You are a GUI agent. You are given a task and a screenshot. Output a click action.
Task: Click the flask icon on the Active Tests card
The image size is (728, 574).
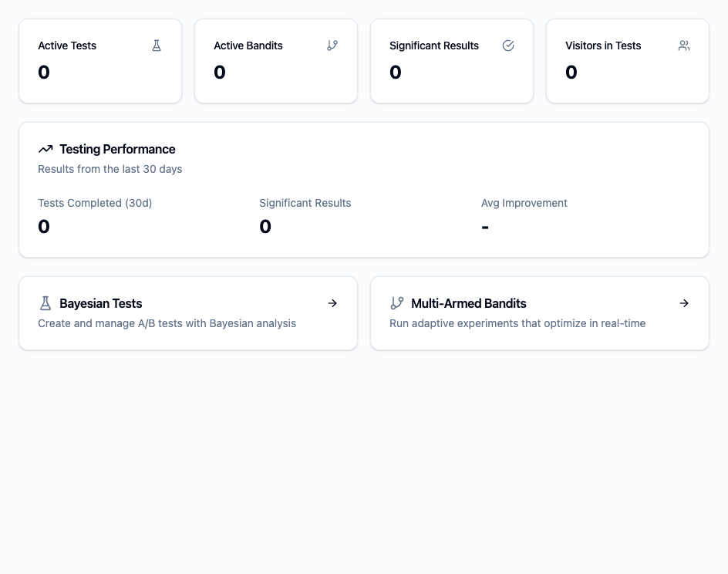(157, 46)
